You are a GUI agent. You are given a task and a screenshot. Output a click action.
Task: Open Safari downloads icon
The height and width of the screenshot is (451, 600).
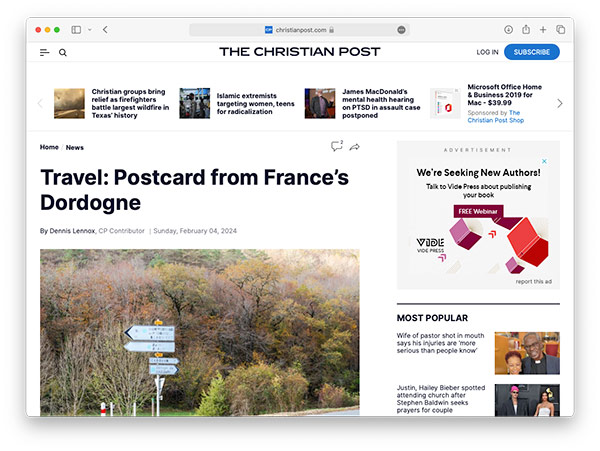coord(508,30)
